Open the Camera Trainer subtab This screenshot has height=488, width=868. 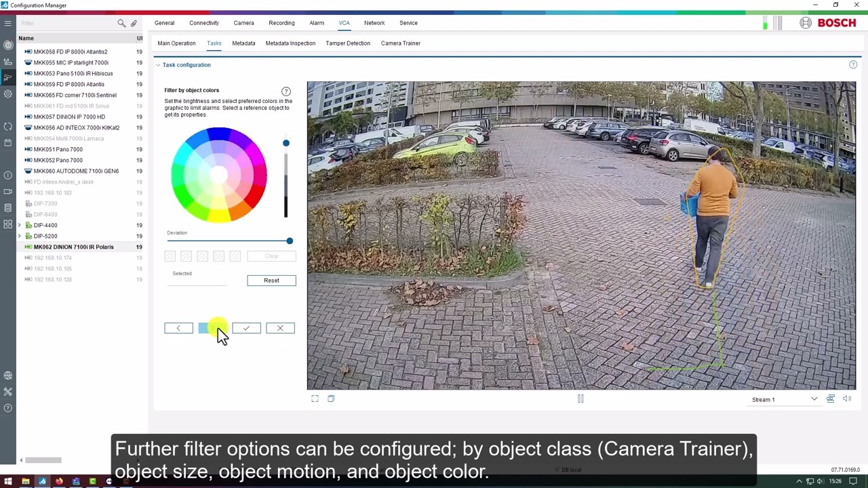click(401, 43)
